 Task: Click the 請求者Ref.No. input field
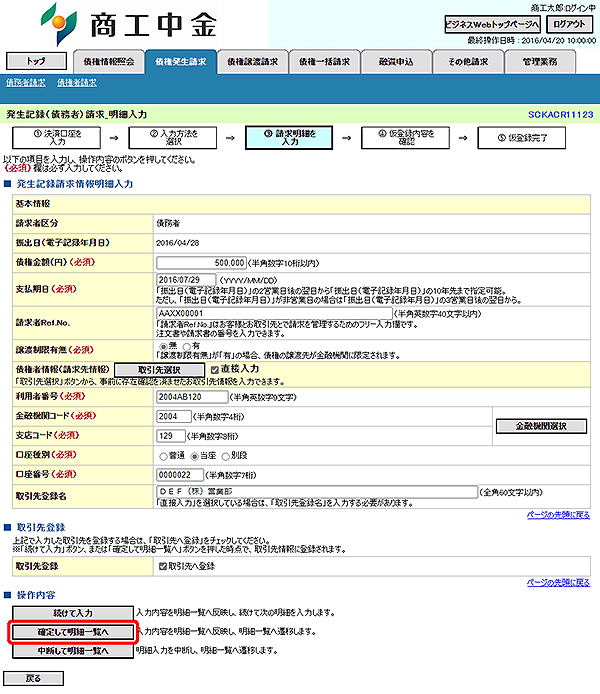point(274,313)
